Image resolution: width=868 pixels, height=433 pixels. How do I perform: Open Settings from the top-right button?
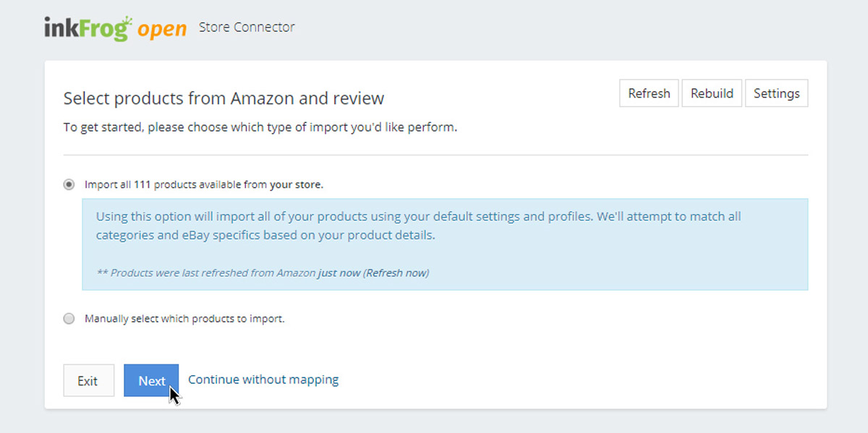[776, 93]
